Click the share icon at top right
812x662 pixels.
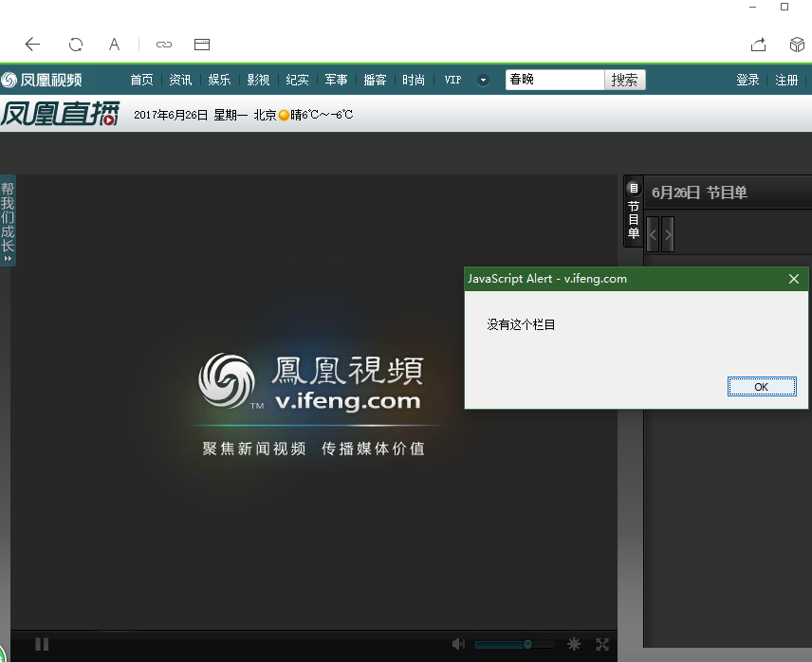(758, 45)
